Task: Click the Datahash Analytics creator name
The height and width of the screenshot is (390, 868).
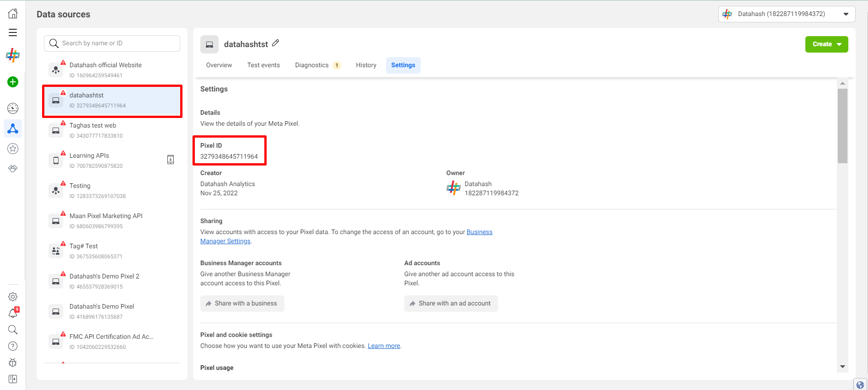Action: pos(228,184)
